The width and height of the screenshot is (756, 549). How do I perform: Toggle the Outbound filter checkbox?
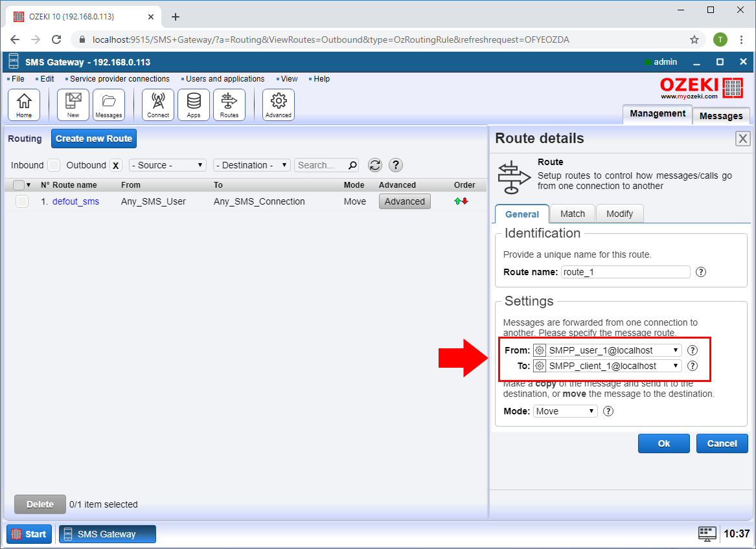116,165
